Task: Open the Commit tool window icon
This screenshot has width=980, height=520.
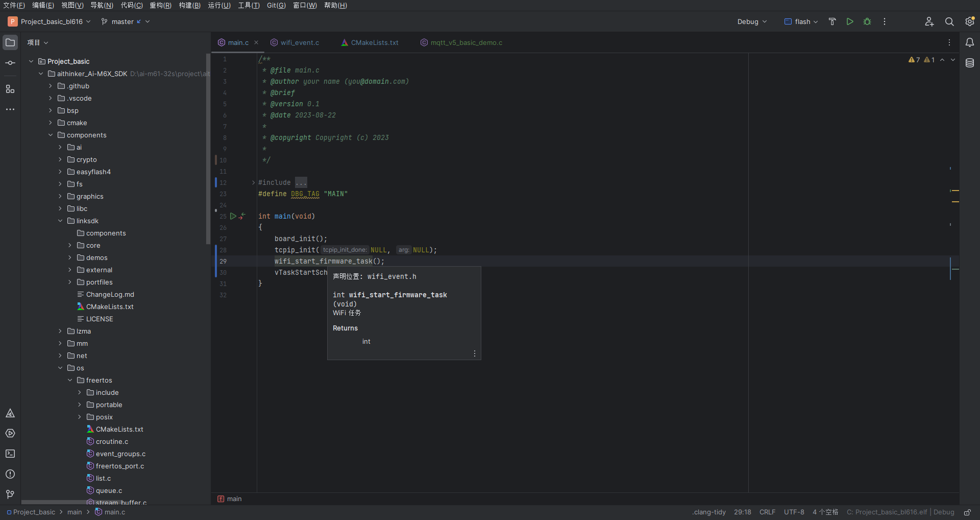Action: [10, 63]
